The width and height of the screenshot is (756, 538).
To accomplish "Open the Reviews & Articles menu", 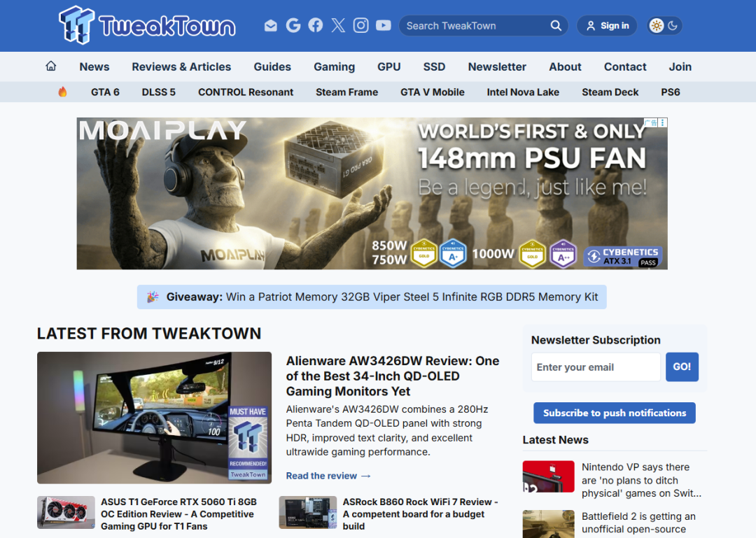I will click(181, 66).
